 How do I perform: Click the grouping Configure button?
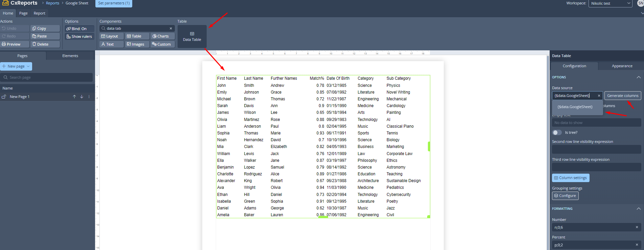tap(565, 196)
